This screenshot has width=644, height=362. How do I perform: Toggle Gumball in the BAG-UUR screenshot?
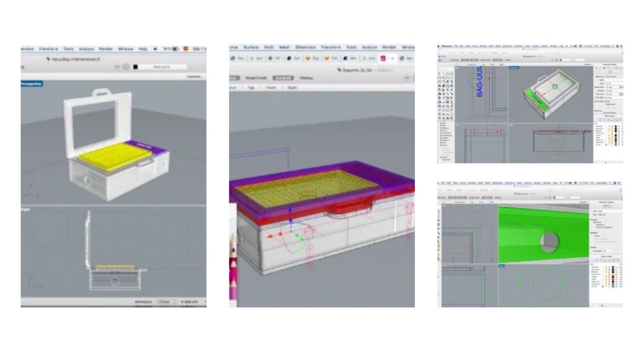pos(497,60)
